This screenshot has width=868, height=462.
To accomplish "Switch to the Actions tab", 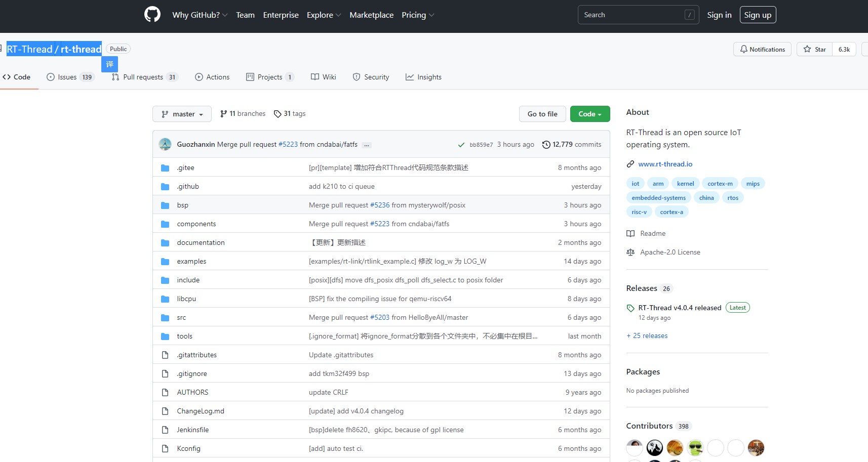I will tap(212, 77).
